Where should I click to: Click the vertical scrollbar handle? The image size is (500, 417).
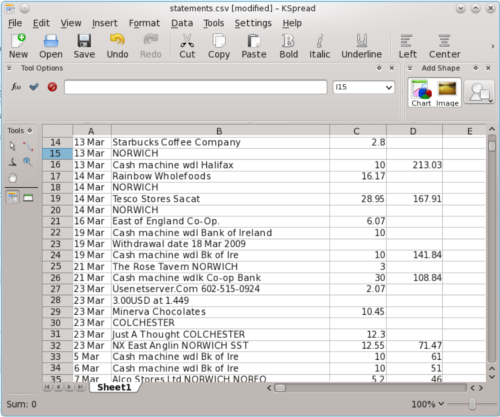[x=492, y=146]
